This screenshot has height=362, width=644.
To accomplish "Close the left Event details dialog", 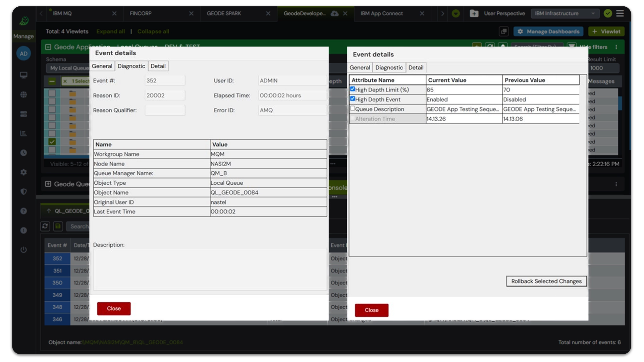I will click(114, 308).
